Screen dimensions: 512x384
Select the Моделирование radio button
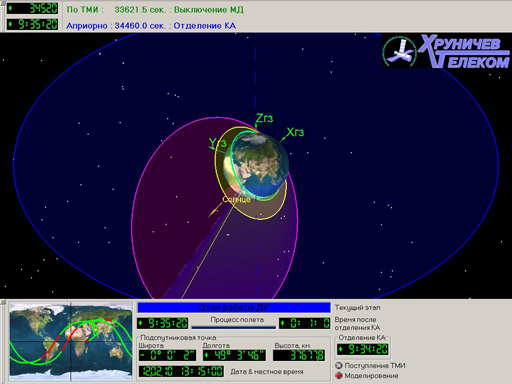pyautogui.click(x=339, y=376)
